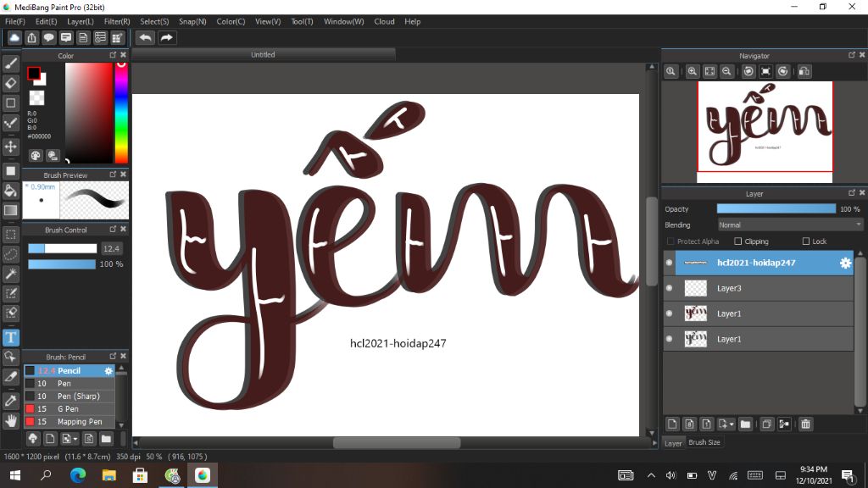Screen dimensions: 868x488
Task: Select the Select Pen tool
Action: pyautogui.click(x=10, y=293)
